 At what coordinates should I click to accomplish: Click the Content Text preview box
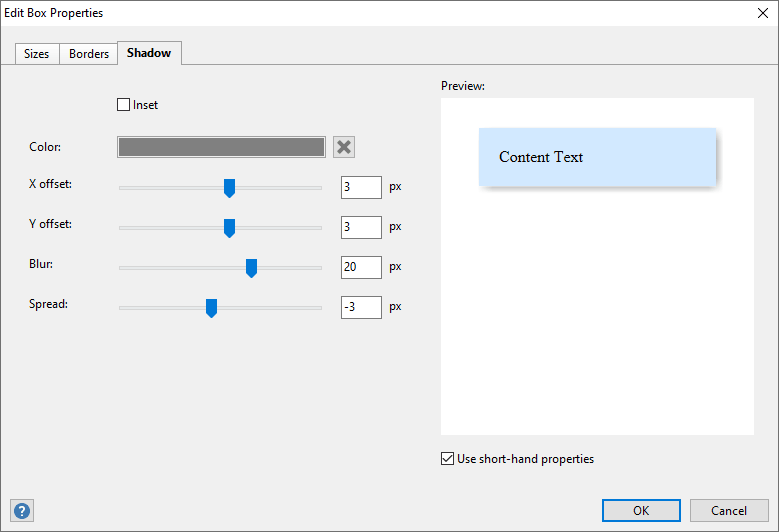tap(597, 157)
